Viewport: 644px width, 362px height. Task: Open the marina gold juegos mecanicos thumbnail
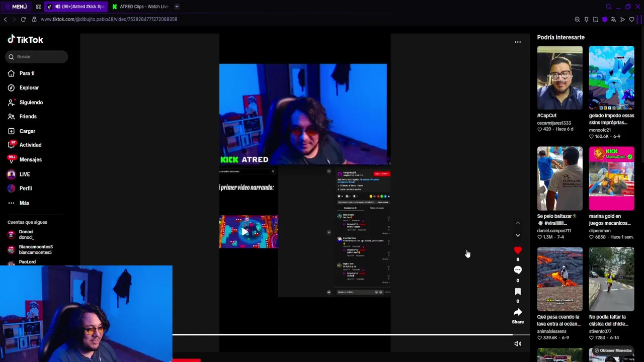(x=611, y=178)
